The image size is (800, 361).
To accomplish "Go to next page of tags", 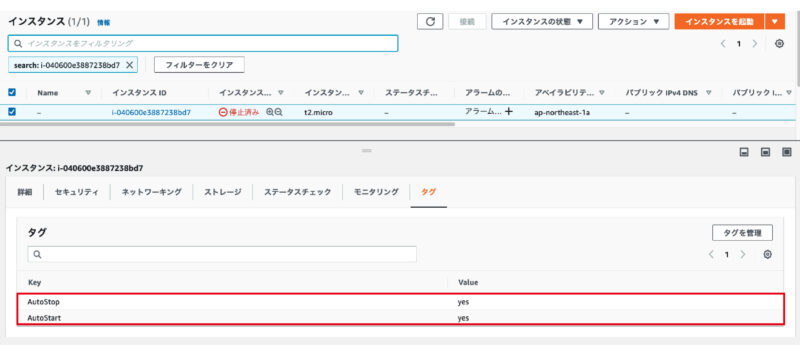I will click(743, 254).
